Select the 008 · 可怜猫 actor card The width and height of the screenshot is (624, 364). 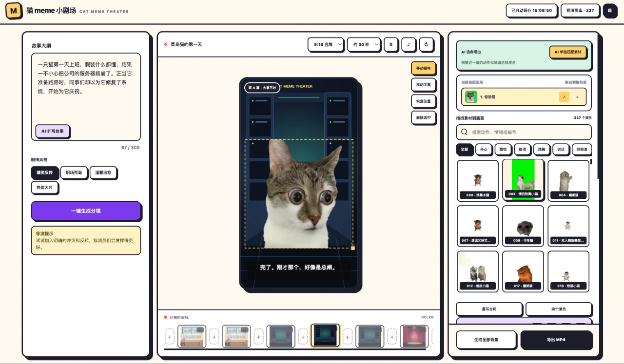point(523,226)
